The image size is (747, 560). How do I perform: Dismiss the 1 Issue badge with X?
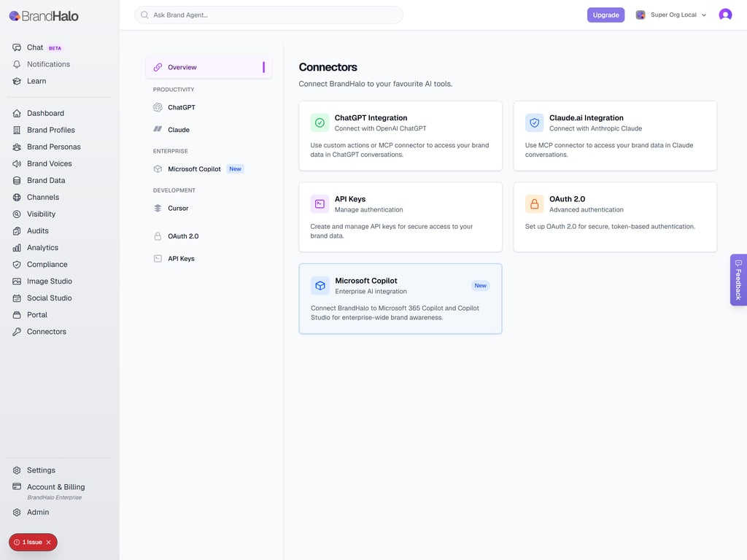click(49, 542)
